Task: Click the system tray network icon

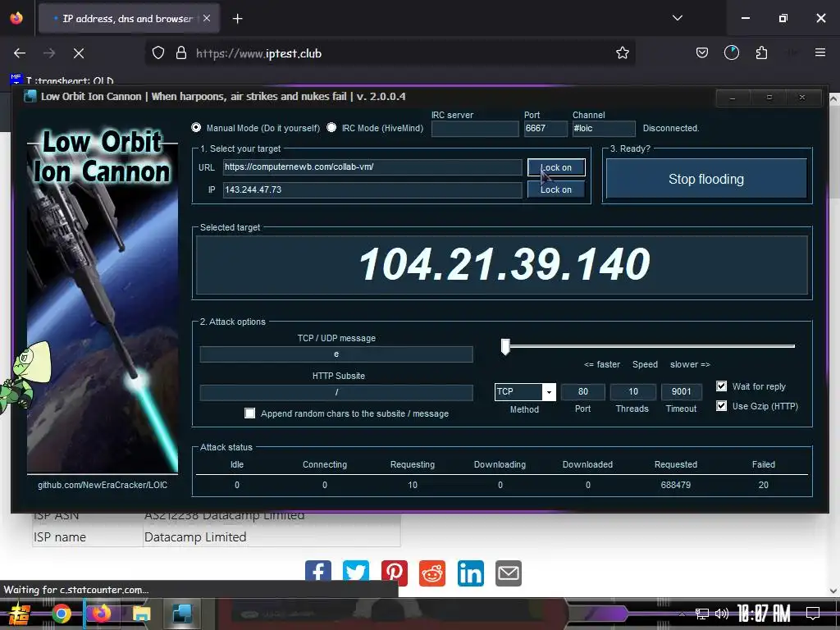Action: pos(702,614)
